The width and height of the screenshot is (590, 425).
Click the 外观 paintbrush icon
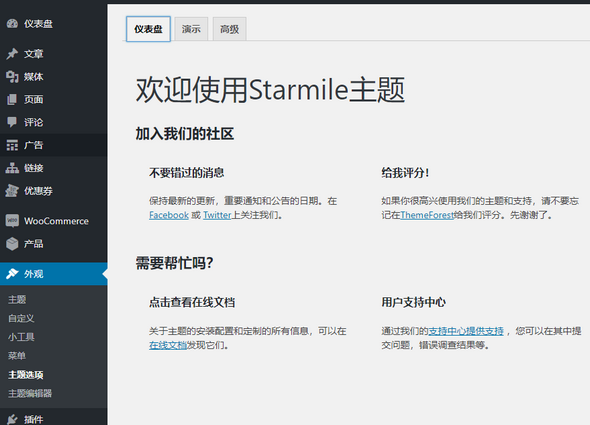click(12, 274)
